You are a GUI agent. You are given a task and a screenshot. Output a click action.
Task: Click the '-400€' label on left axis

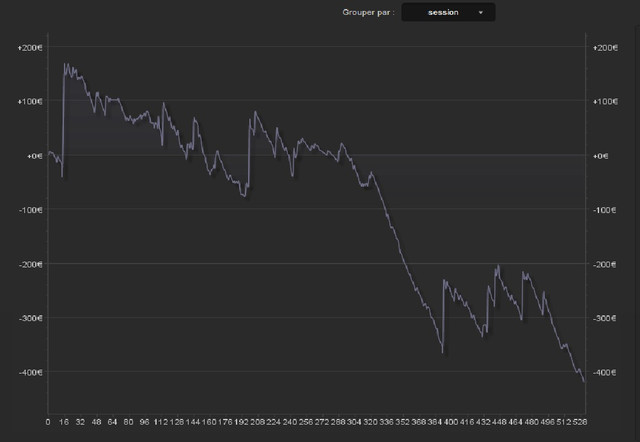[x=31, y=372]
